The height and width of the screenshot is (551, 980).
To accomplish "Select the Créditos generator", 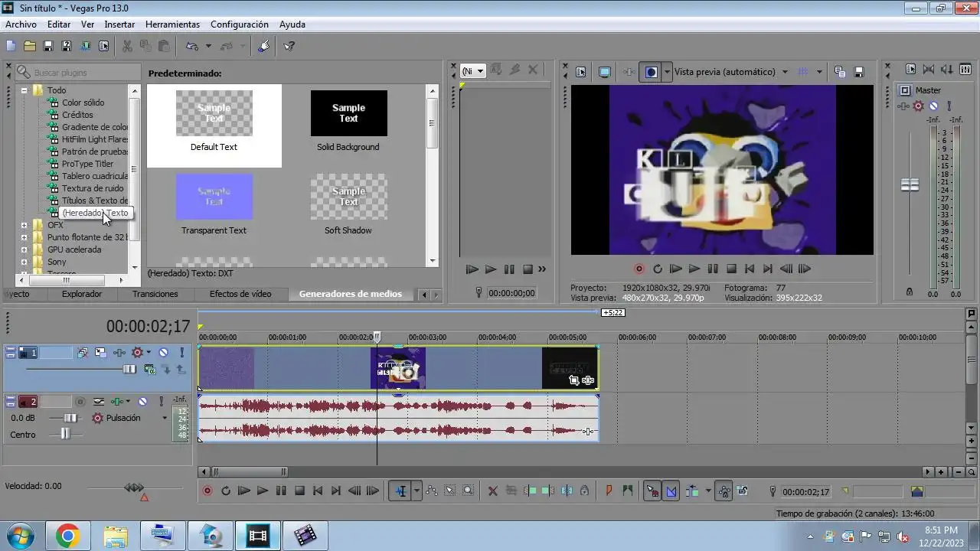I will pos(77,115).
